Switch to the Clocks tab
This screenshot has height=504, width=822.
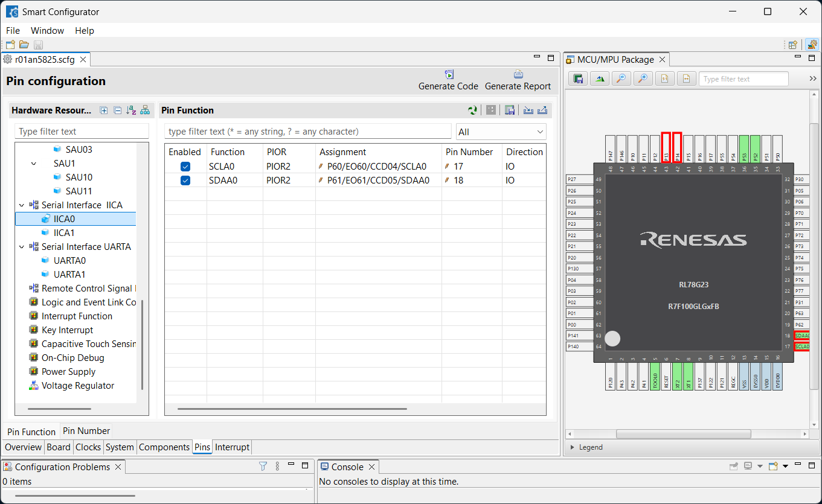pos(88,447)
